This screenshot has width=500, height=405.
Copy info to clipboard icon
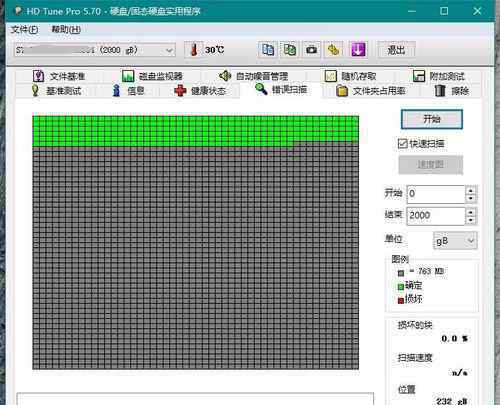[x=268, y=50]
